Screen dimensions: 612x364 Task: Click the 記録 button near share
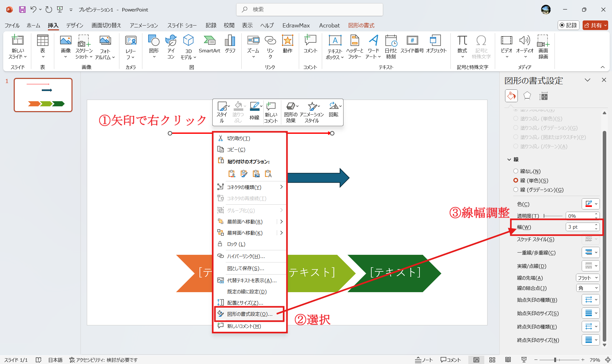pos(568,25)
